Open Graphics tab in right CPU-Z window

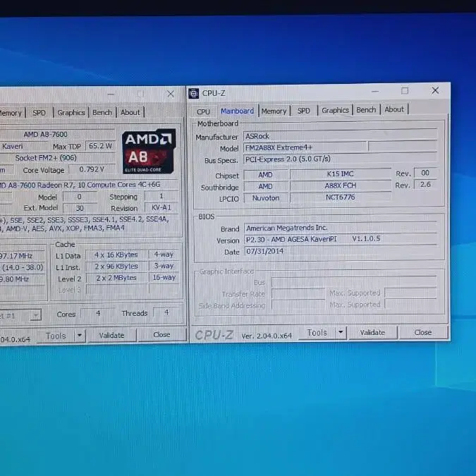(335, 110)
